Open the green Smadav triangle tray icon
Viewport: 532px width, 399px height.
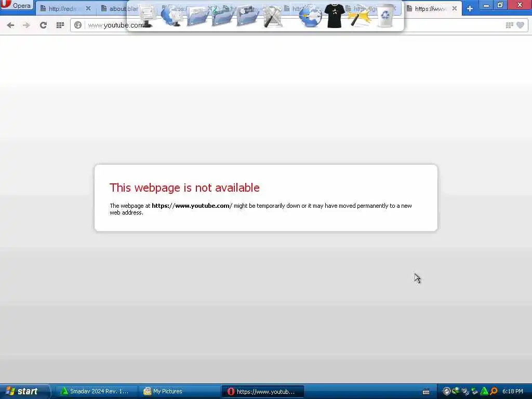tap(484, 391)
